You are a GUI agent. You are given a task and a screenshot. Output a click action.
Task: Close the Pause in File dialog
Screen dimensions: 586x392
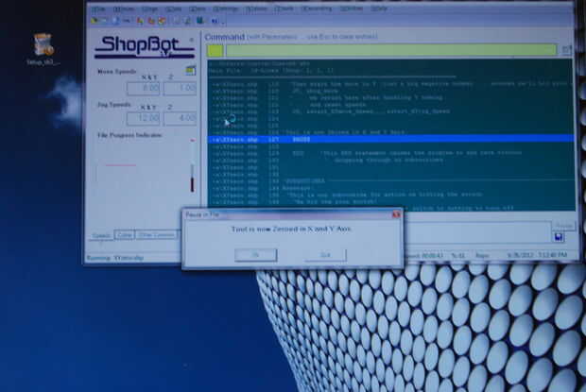[x=396, y=214]
